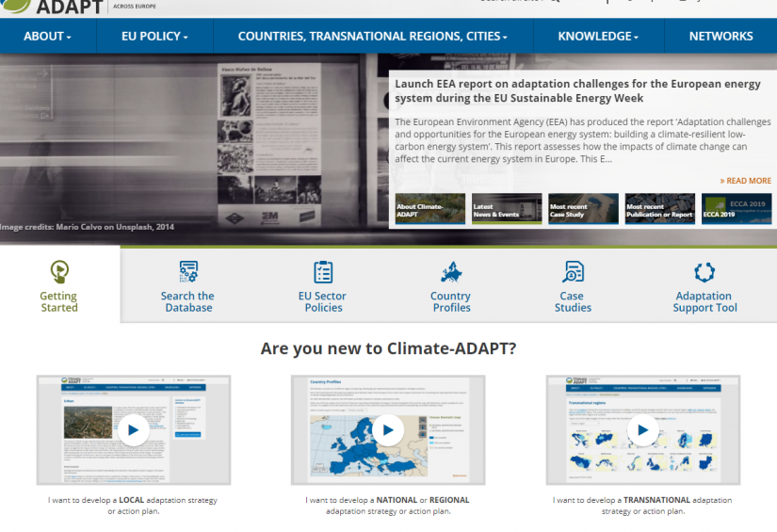Click the Climate-ADAPT logo

(x=52, y=6)
